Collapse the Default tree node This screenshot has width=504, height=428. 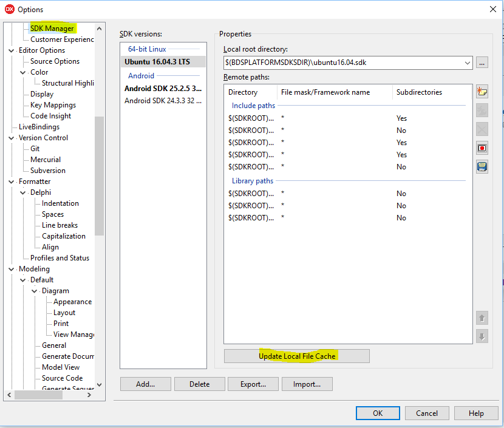tap(23, 280)
